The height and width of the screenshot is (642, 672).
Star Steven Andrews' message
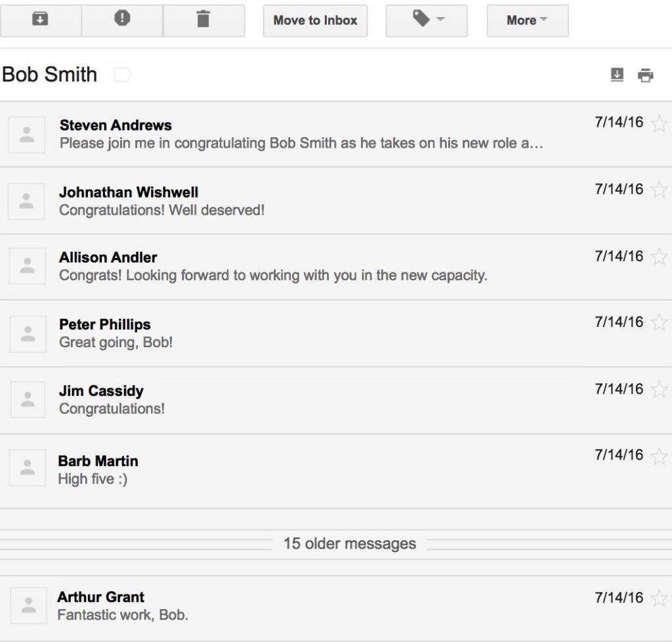point(658,123)
